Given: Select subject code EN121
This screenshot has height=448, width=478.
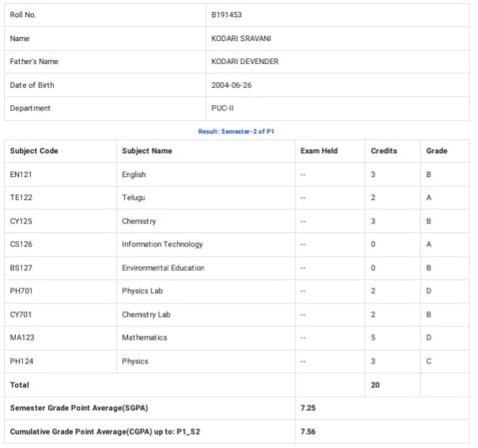Looking at the screenshot, I should point(21,175).
